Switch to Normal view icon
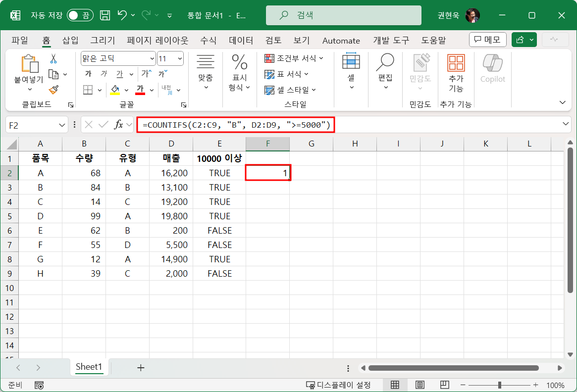The height and width of the screenshot is (392, 577). pos(395,385)
